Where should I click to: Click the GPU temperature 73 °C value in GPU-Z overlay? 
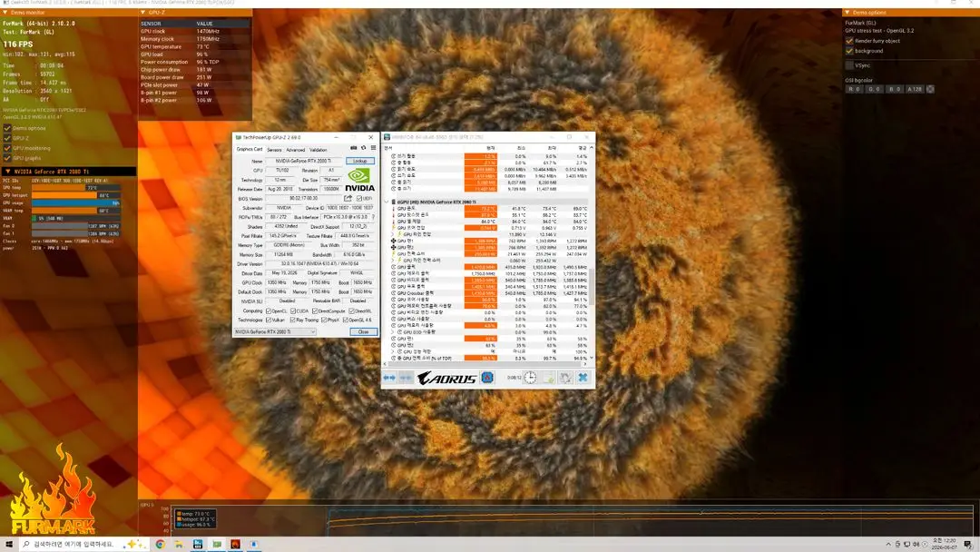[x=203, y=46]
